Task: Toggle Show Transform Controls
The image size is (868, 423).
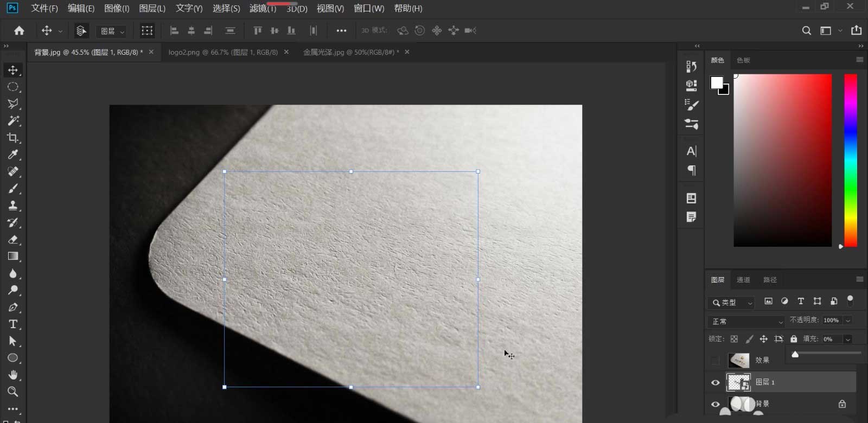Action: 147,31
